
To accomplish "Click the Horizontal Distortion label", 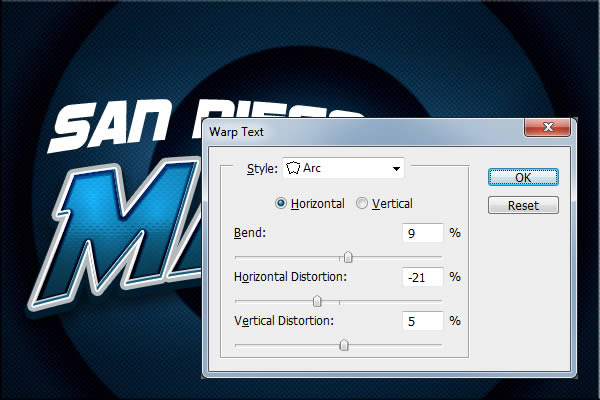I will [x=290, y=277].
